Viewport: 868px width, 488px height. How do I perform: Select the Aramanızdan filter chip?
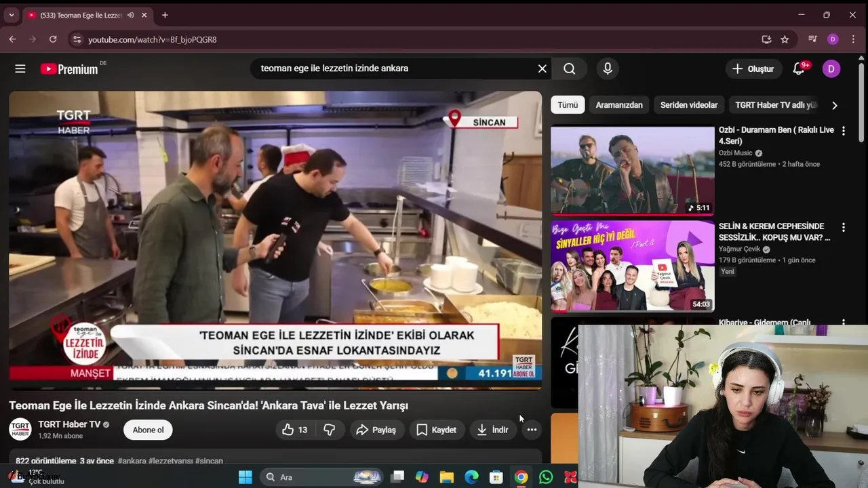pos(619,105)
